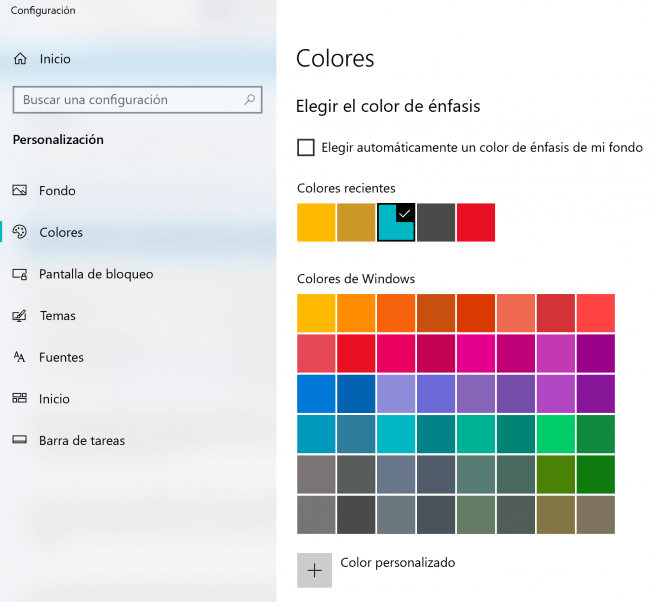The width and height of the screenshot is (650, 602).
Task: Pick light lavender swatch in third row
Action: coord(396,393)
